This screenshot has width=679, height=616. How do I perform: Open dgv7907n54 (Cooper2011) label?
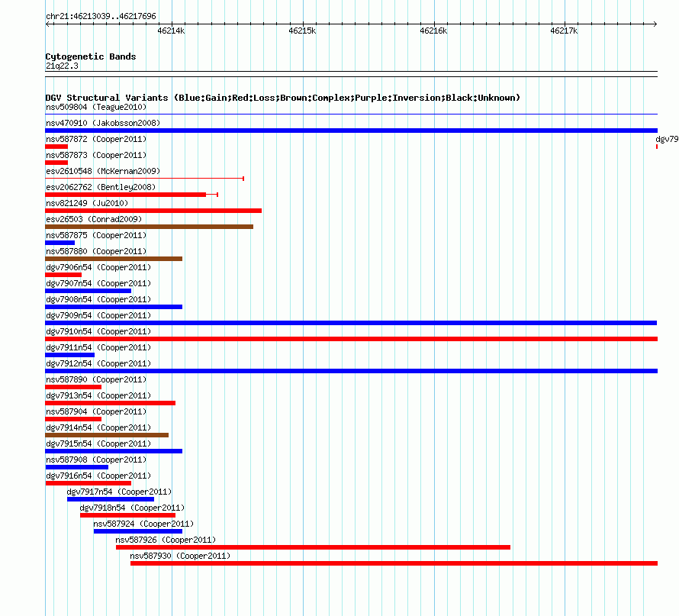pyautogui.click(x=98, y=283)
